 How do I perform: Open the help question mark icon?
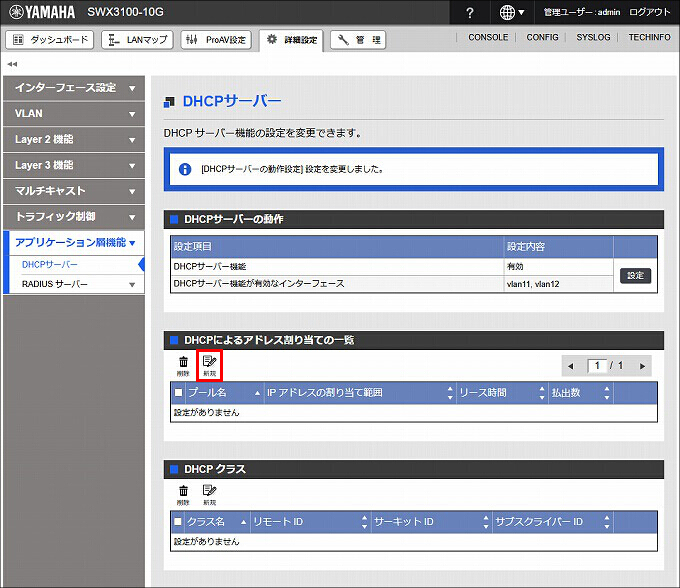[x=470, y=13]
